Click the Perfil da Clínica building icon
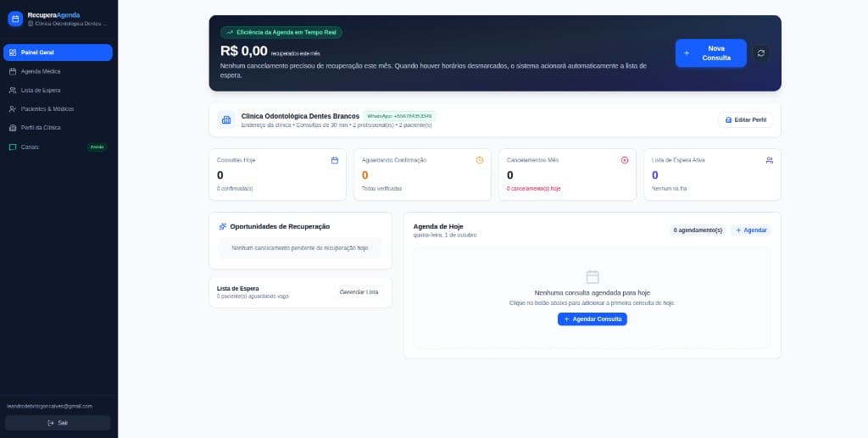868x438 pixels. point(13,128)
